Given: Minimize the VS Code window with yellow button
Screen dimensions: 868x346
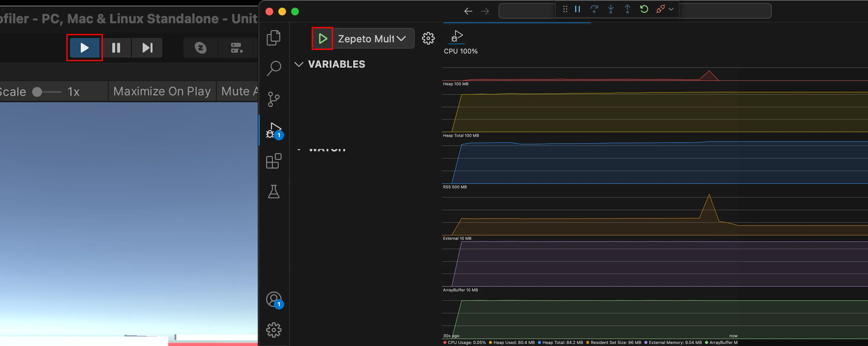Looking at the screenshot, I should click(282, 12).
